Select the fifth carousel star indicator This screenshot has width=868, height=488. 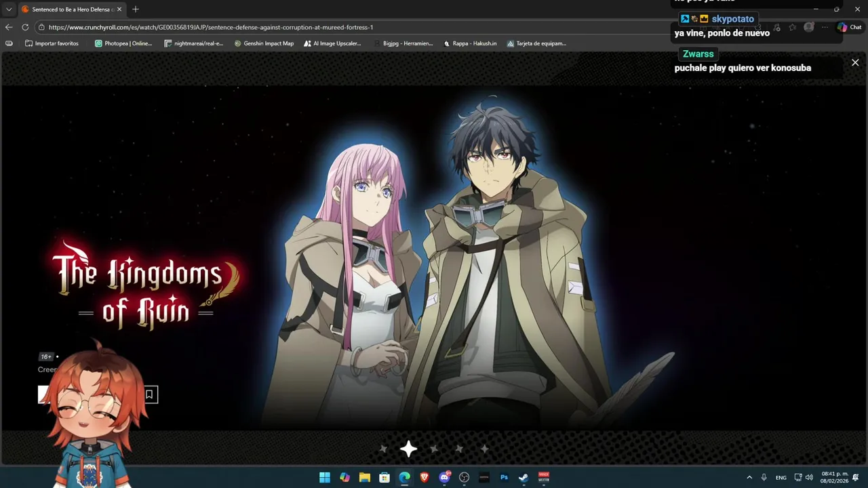point(484,449)
